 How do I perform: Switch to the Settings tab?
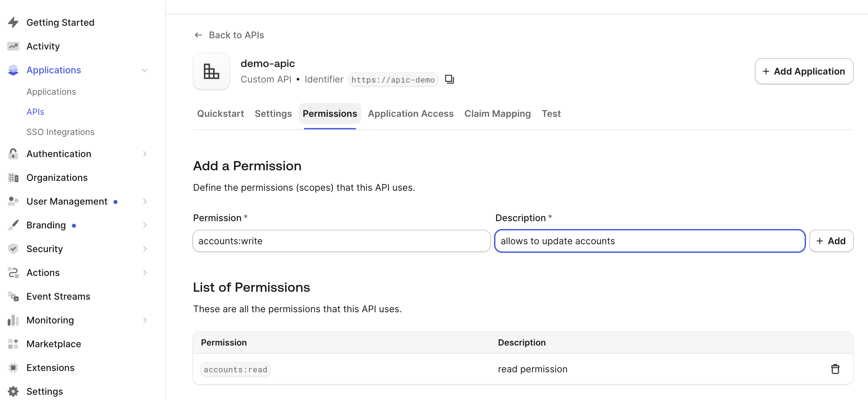coord(273,114)
